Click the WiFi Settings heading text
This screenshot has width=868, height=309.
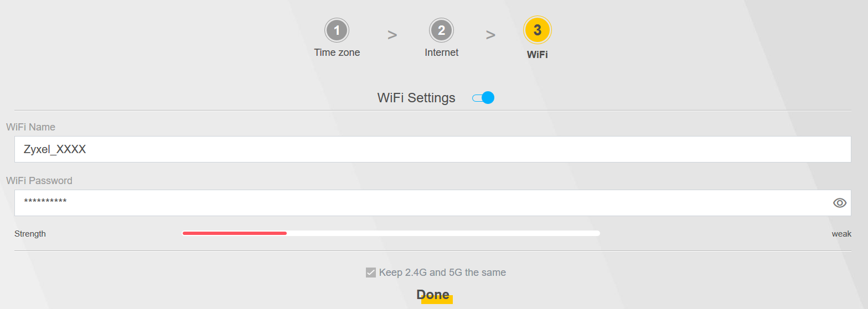point(416,98)
